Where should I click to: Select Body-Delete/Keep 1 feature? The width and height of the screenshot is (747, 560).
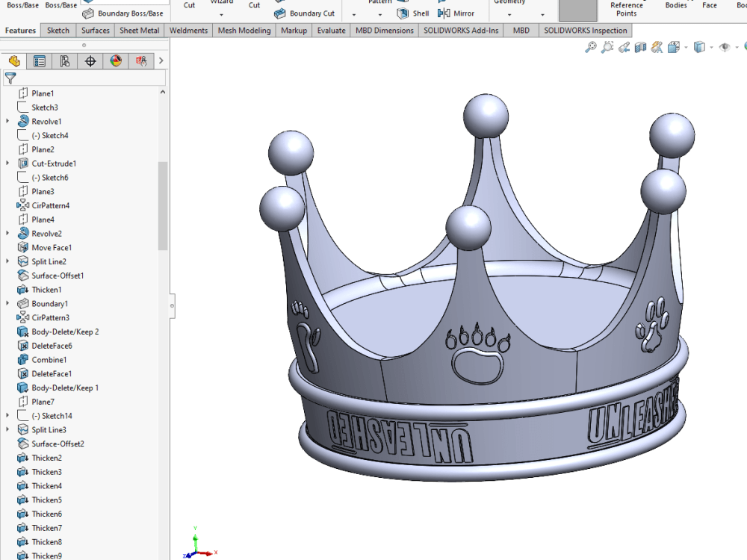click(58, 388)
